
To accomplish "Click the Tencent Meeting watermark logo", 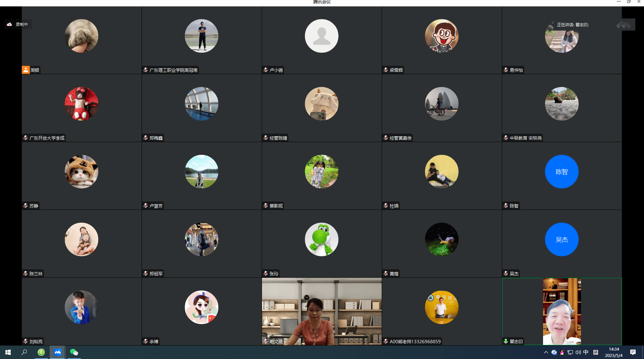I will (625, 25).
